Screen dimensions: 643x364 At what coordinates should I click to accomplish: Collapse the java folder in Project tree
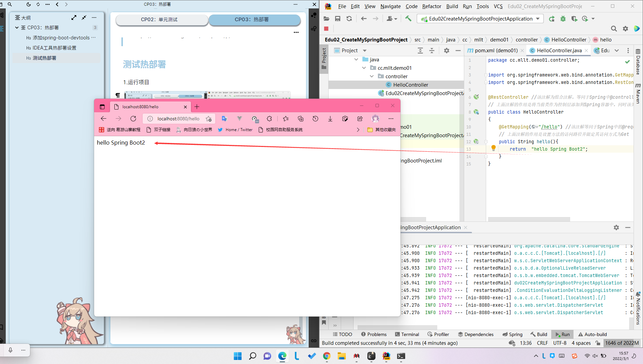[356, 59]
